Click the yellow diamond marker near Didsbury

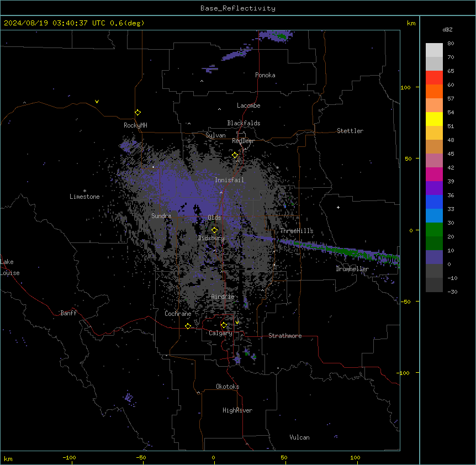point(214,230)
